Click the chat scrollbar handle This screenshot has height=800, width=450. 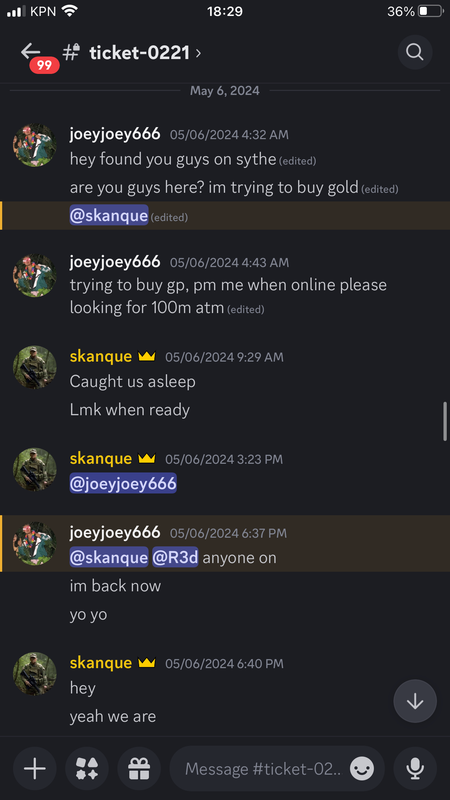click(x=445, y=421)
